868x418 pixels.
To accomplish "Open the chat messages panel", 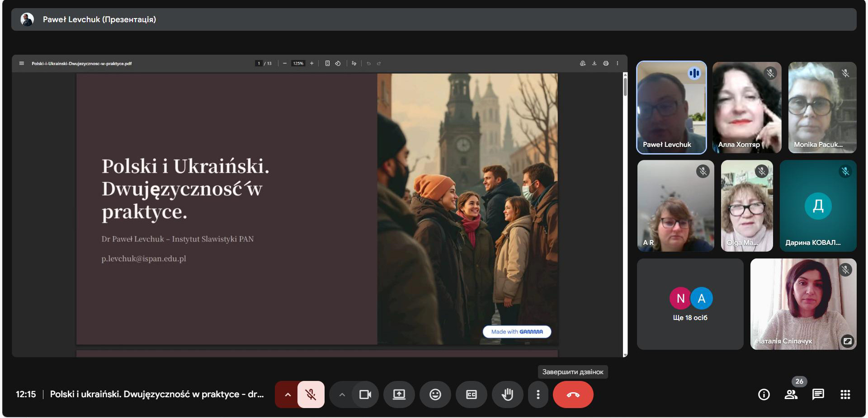I will 818,395.
